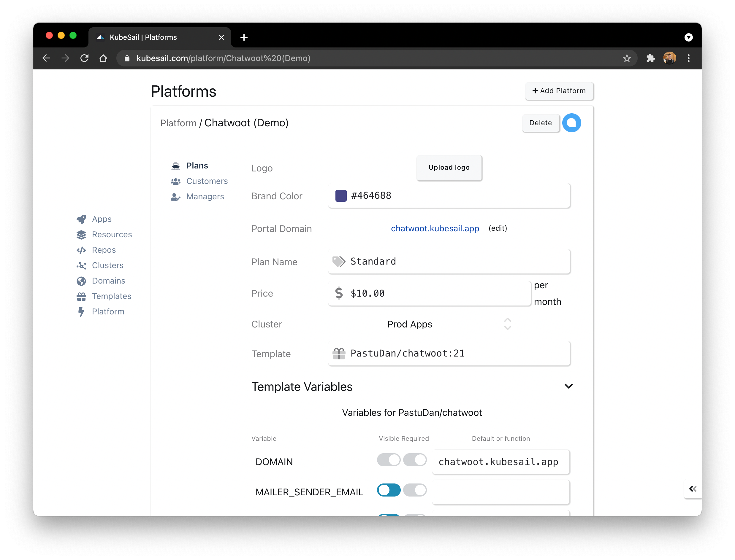Click the Plan Name Standard field

[x=449, y=261]
